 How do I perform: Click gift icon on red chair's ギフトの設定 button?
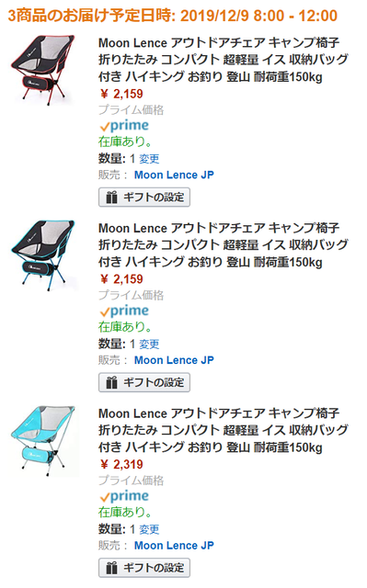coord(111,198)
